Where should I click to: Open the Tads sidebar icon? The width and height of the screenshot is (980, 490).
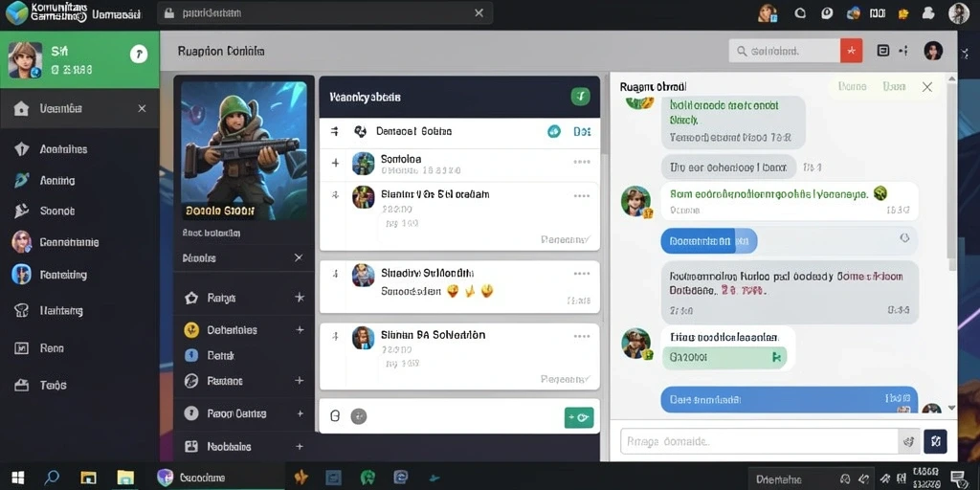[22, 385]
